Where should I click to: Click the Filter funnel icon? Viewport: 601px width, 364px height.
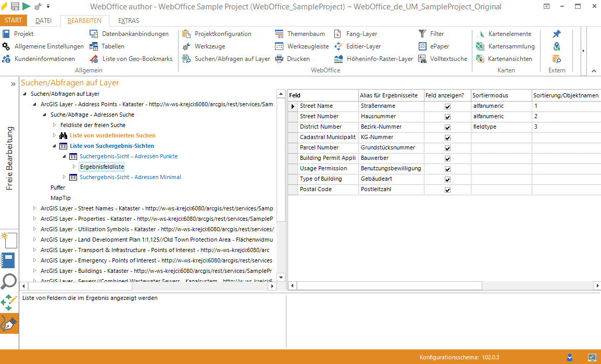(x=422, y=34)
